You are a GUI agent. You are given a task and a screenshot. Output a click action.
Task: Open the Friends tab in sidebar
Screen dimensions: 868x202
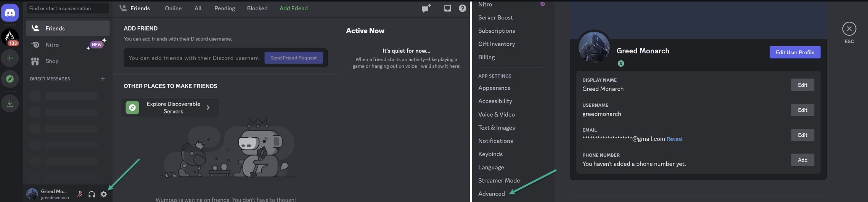point(68,28)
